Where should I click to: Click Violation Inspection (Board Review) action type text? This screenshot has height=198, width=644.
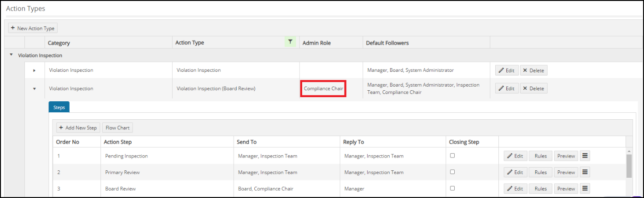tap(216, 88)
